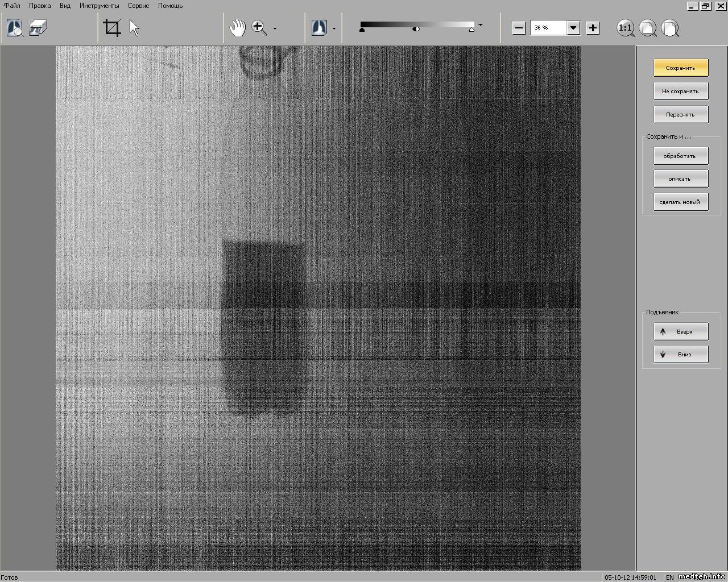Select the Crop tool
The image size is (728, 582).
pos(112,28)
